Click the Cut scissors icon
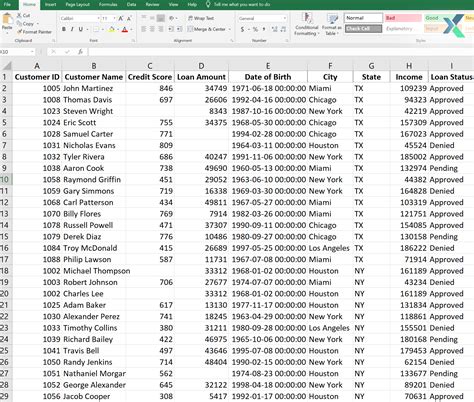The image size is (474, 402). (x=19, y=15)
